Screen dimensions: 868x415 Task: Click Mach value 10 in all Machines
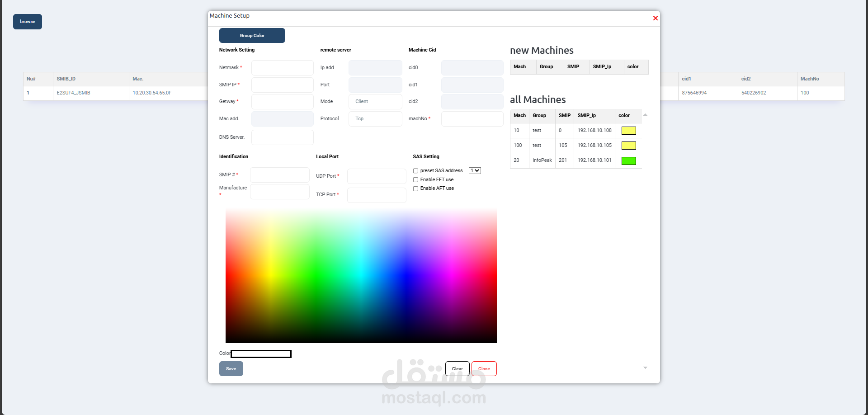[516, 131]
